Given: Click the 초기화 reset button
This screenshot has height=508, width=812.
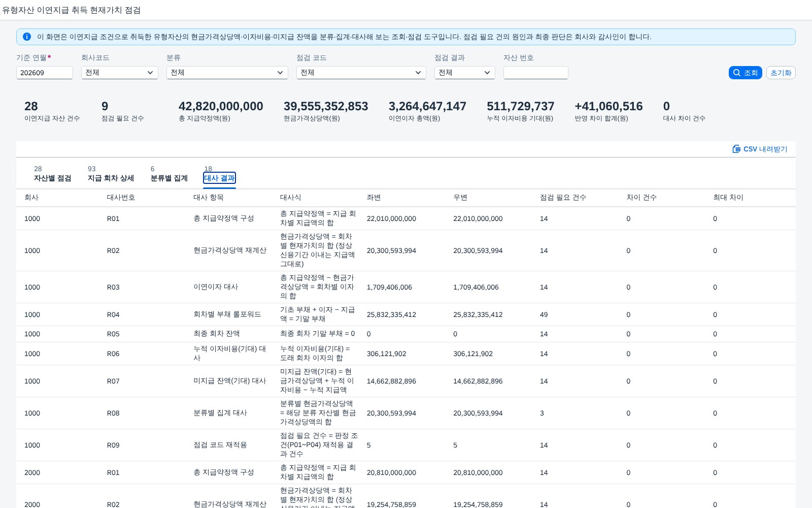Looking at the screenshot, I should 781,73.
